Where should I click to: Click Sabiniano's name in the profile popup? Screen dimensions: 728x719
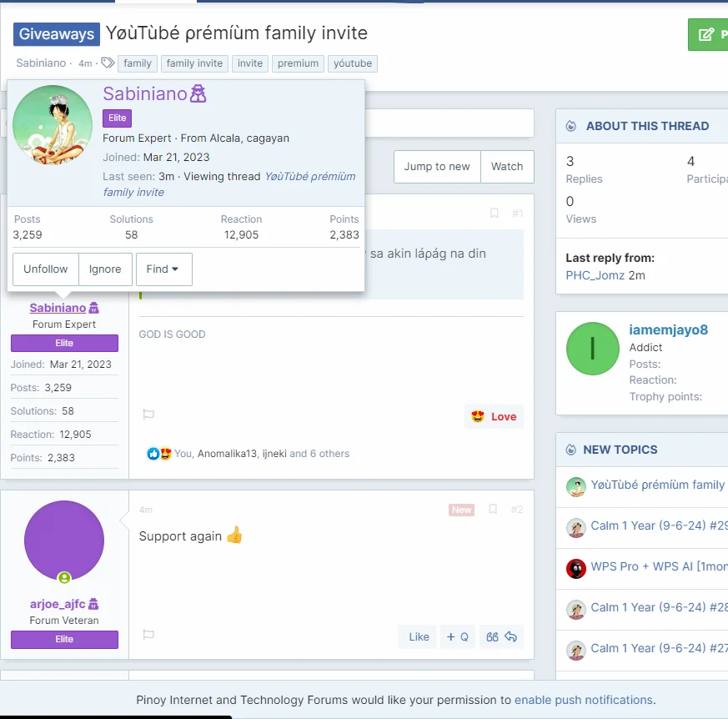coord(145,93)
